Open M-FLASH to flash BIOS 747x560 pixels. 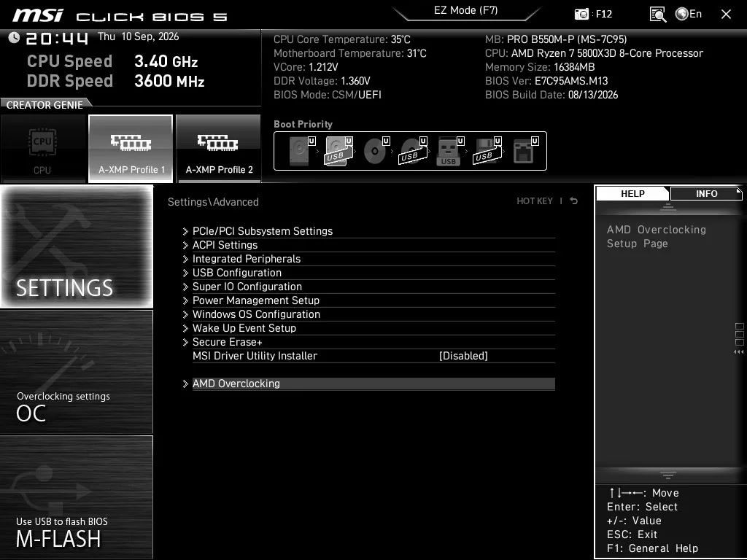click(77, 497)
